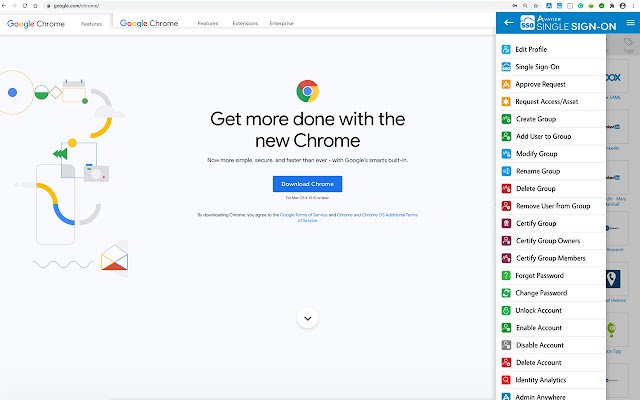
Task: Choose Remove User from Group entry
Action: tap(551, 206)
